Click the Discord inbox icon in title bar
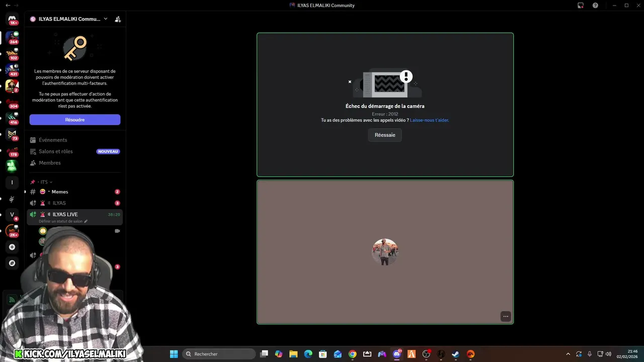644x362 pixels. (580, 6)
